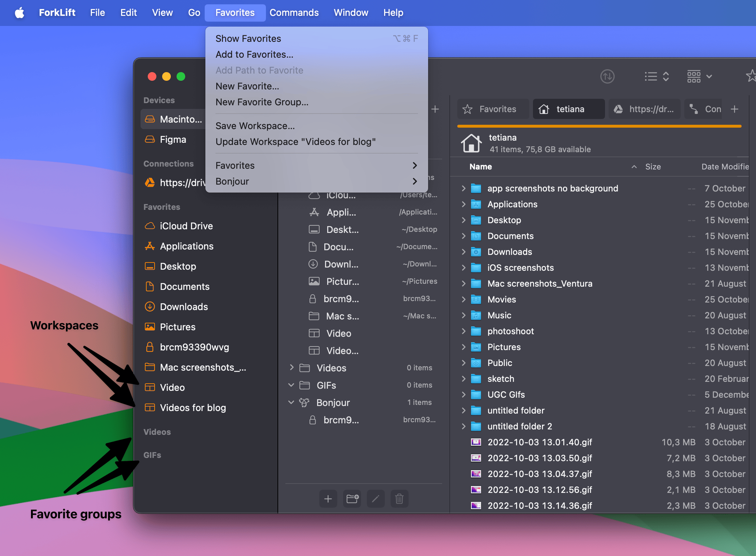Click the add-favorite plus button at bottom
The height and width of the screenshot is (556, 756).
pyautogui.click(x=328, y=499)
